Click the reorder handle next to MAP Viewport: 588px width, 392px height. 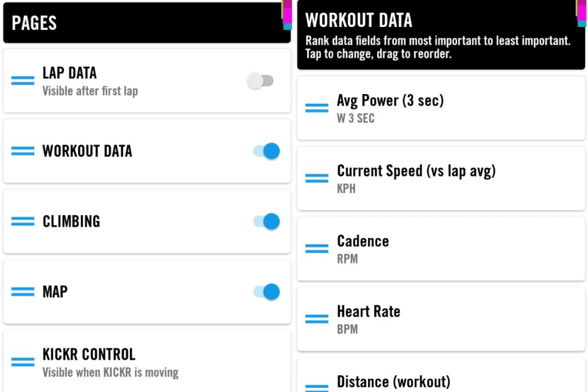pyautogui.click(x=23, y=292)
